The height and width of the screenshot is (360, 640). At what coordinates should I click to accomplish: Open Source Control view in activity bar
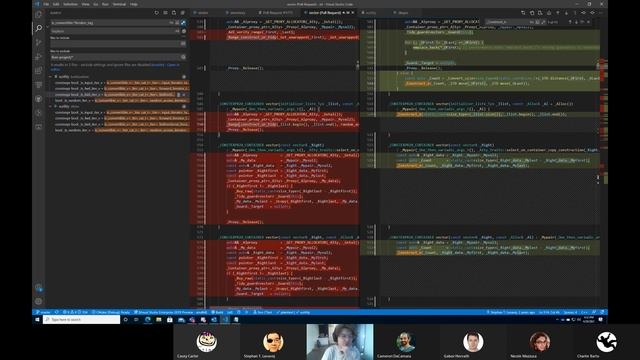click(x=38, y=42)
